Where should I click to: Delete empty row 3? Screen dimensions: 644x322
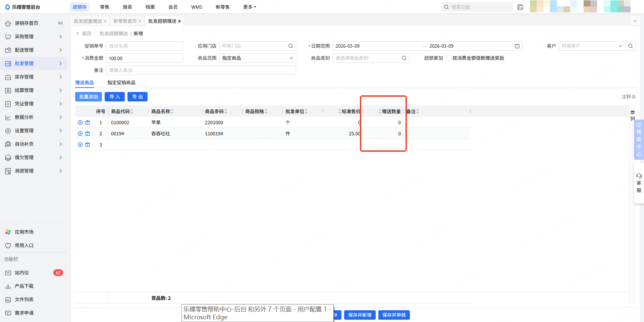point(88,145)
